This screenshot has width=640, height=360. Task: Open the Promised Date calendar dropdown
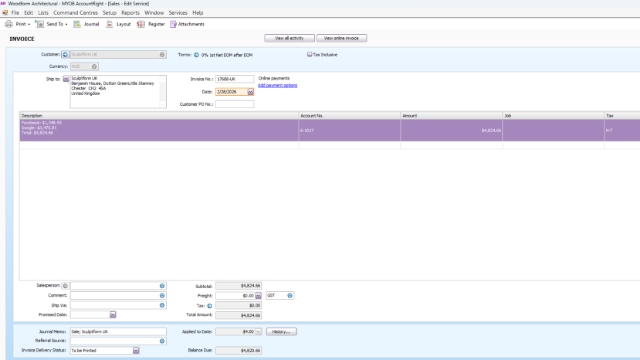113,315
